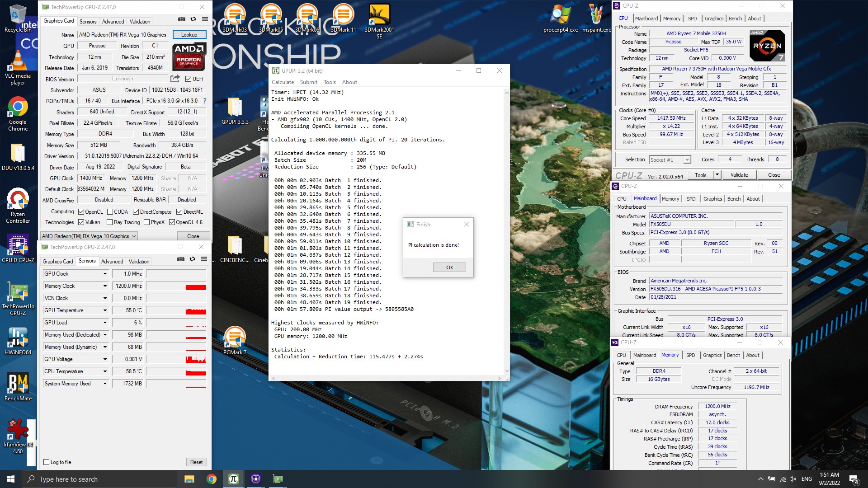Expand the GPU Temperature sensor dropdown
Image resolution: width=868 pixels, height=488 pixels.
(105, 310)
